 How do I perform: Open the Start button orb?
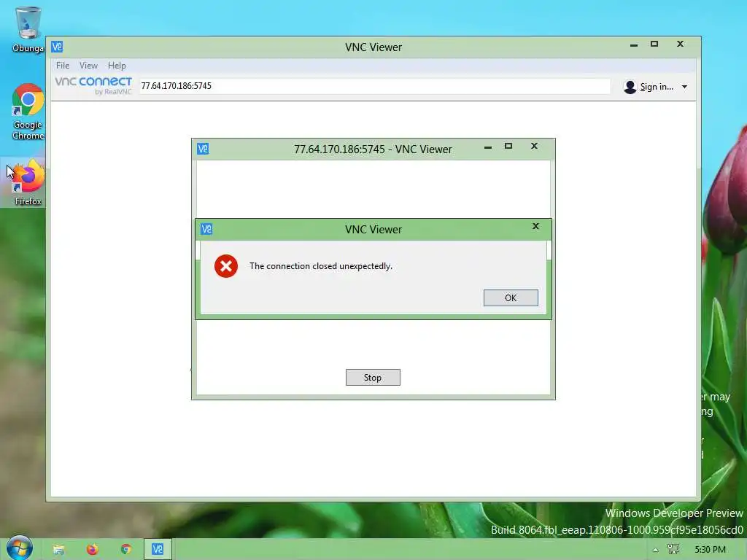[x=20, y=548]
